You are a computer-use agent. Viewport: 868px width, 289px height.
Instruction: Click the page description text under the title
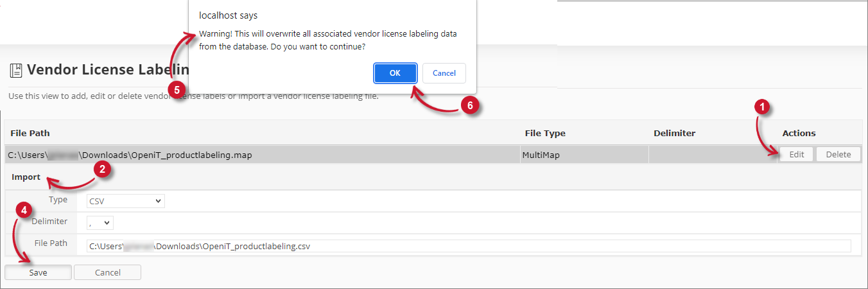pyautogui.click(x=193, y=96)
